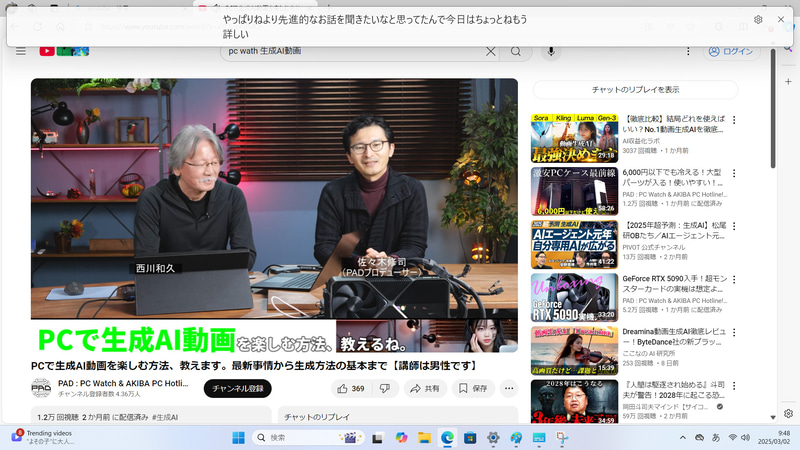Dislike the video with thumbs down
This screenshot has width=800, height=450.
385,388
